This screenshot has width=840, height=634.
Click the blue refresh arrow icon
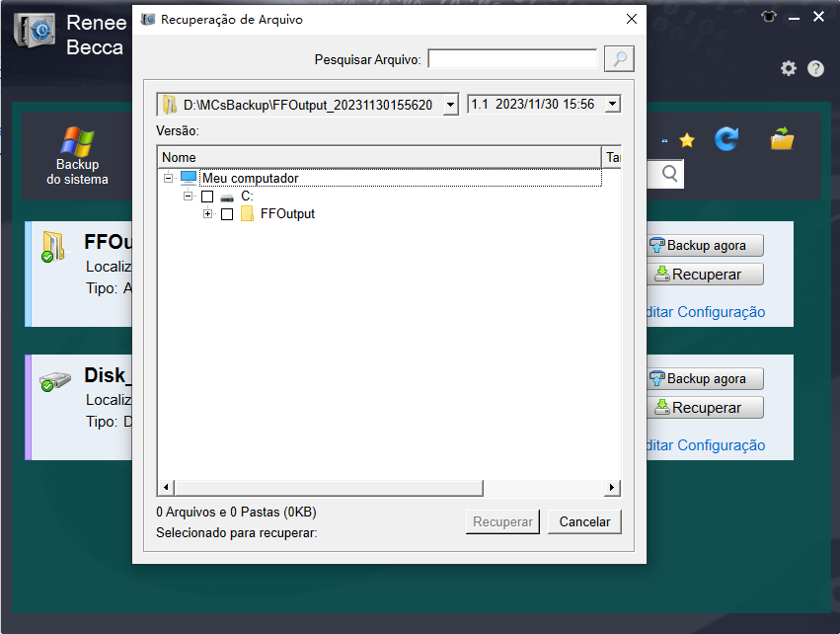tap(726, 139)
